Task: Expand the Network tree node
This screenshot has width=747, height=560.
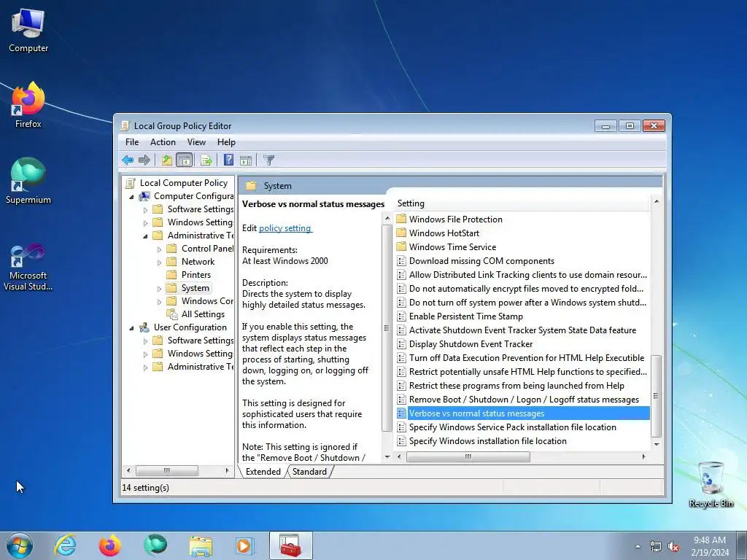Action: (160, 262)
